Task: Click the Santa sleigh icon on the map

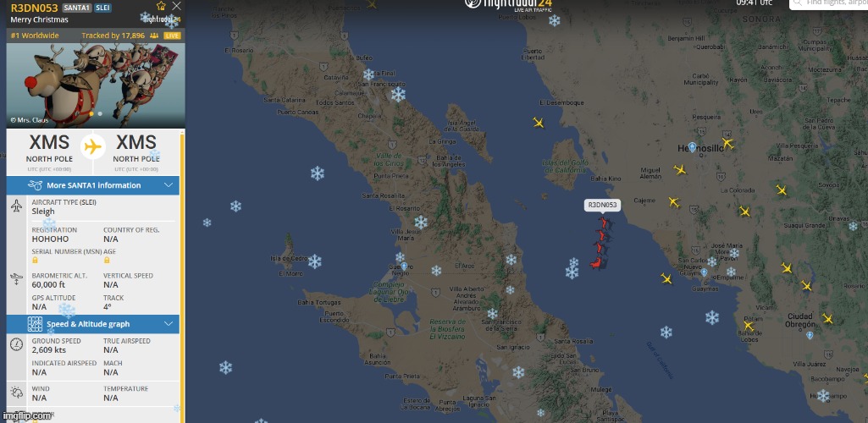Action: 600,244
